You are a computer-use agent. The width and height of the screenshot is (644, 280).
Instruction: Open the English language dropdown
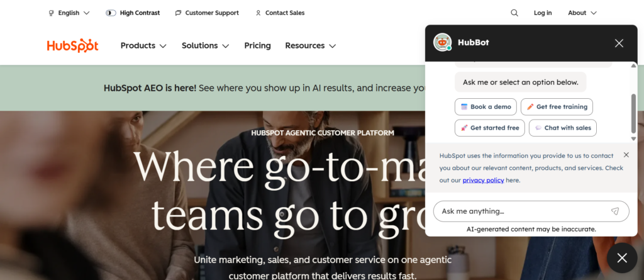[69, 13]
